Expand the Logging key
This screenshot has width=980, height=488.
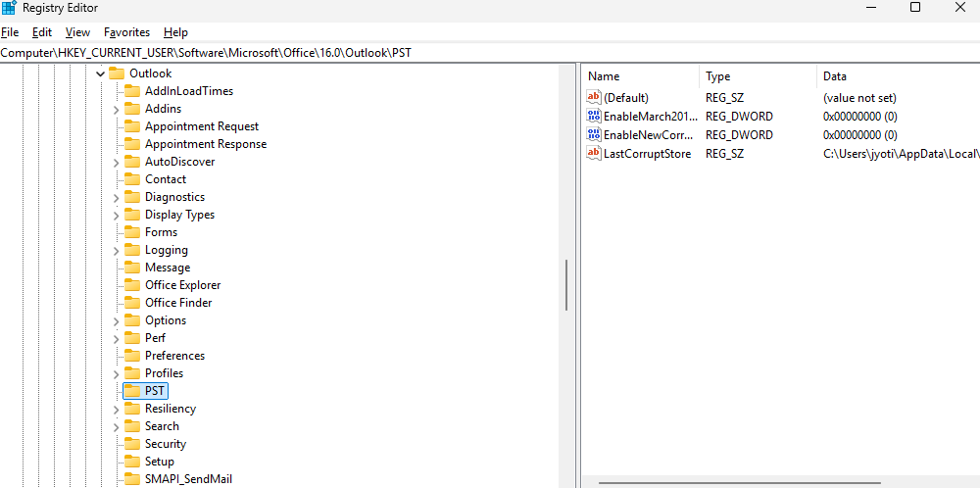coord(117,251)
